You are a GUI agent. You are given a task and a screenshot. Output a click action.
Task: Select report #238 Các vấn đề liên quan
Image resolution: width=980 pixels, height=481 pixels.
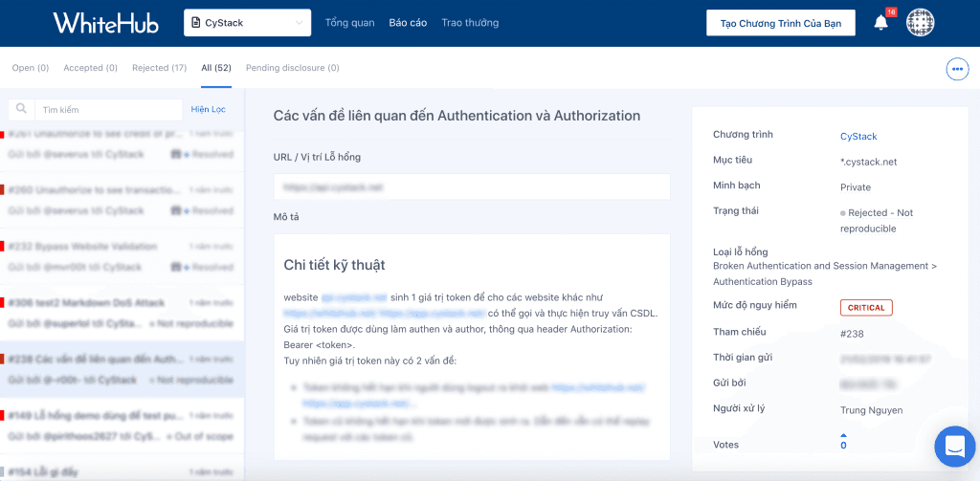pyautogui.click(x=122, y=369)
